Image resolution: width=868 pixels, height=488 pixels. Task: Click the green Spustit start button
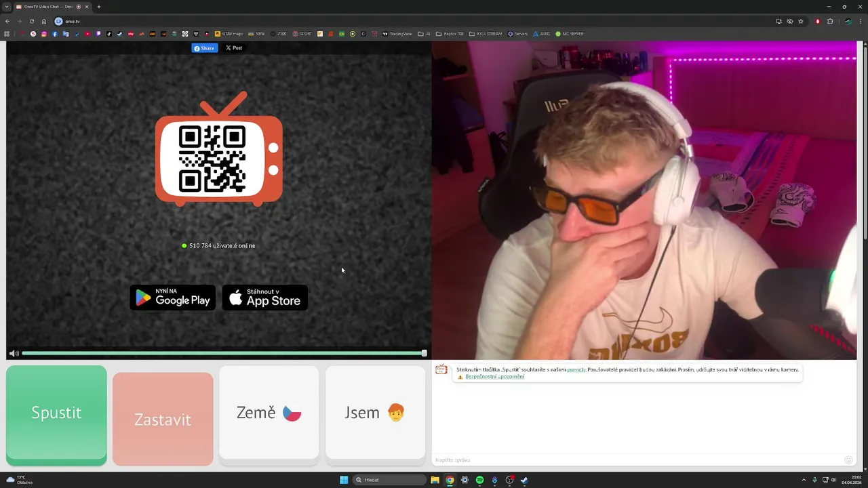tap(56, 415)
